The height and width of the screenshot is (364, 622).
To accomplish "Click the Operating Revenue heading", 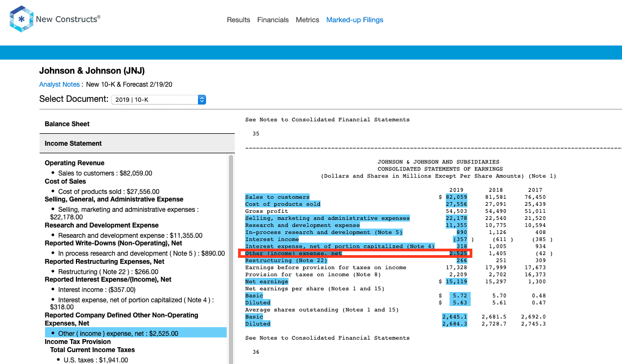I will [75, 163].
